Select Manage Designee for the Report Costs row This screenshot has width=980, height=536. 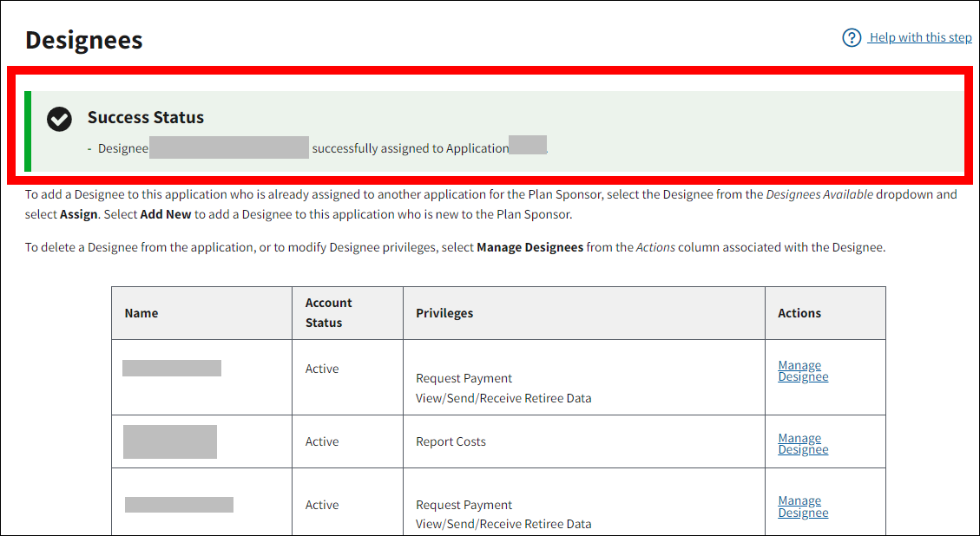tap(803, 444)
